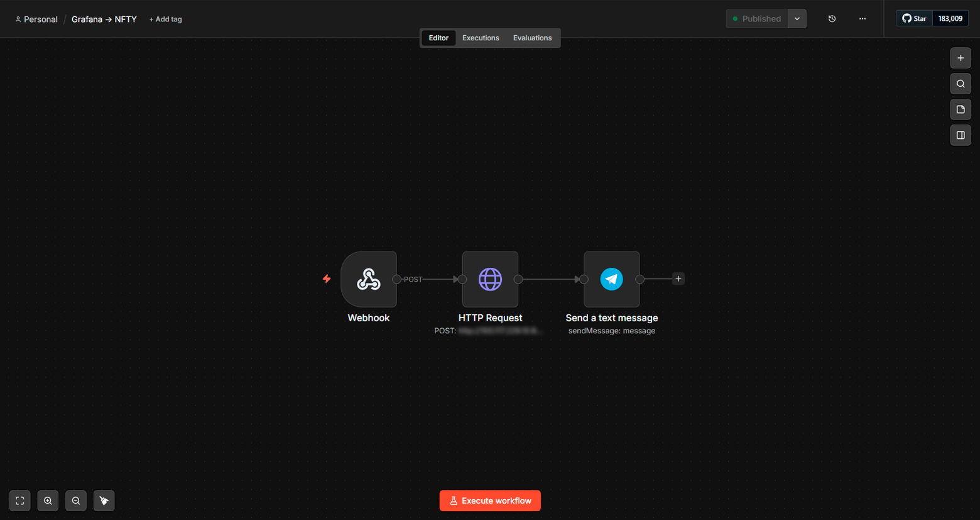Viewport: 980px width, 520px height.
Task: Switch to the Evaluations tab
Action: pos(531,38)
